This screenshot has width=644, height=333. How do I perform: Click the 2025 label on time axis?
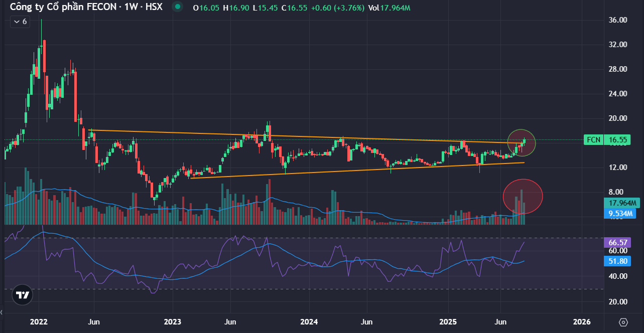(447, 321)
